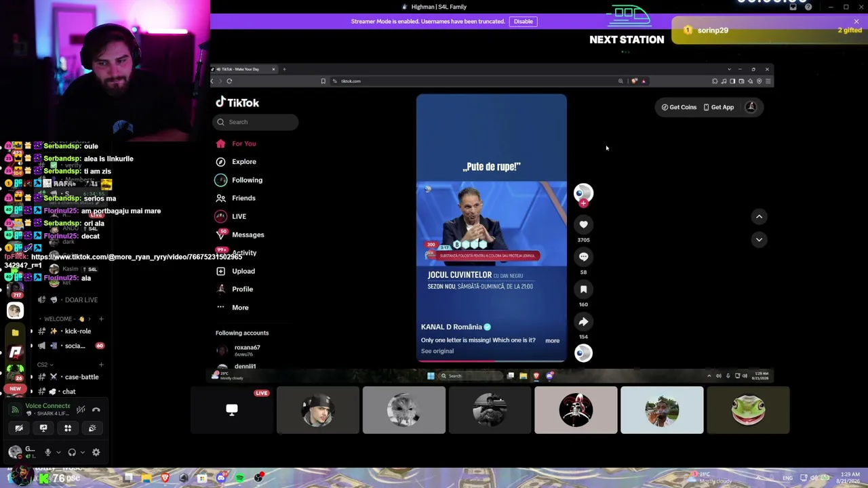Click Get Coins button

pyautogui.click(x=679, y=107)
